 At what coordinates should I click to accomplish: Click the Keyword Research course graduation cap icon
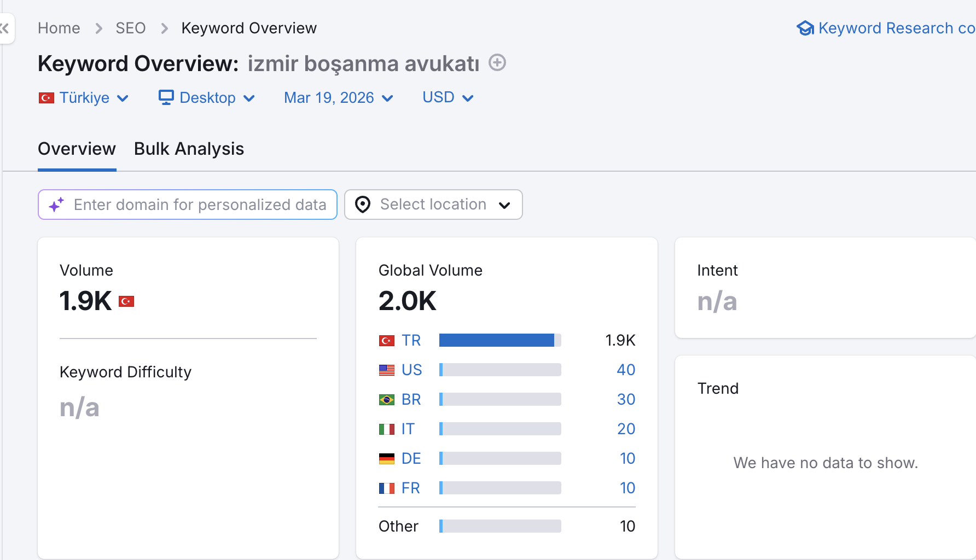pyautogui.click(x=805, y=28)
